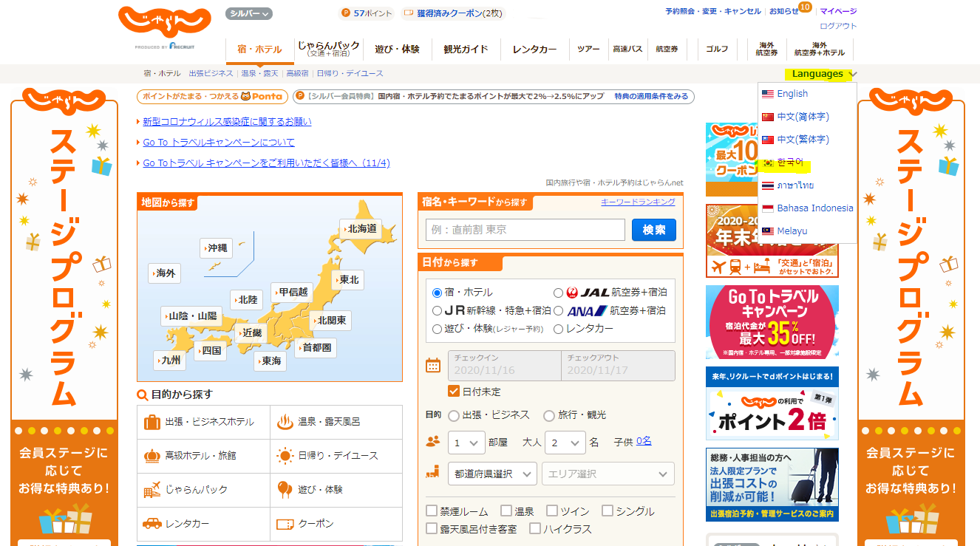This screenshot has height=546, width=980.
Task: Select 遊び・体験 radio button
Action: click(437, 329)
